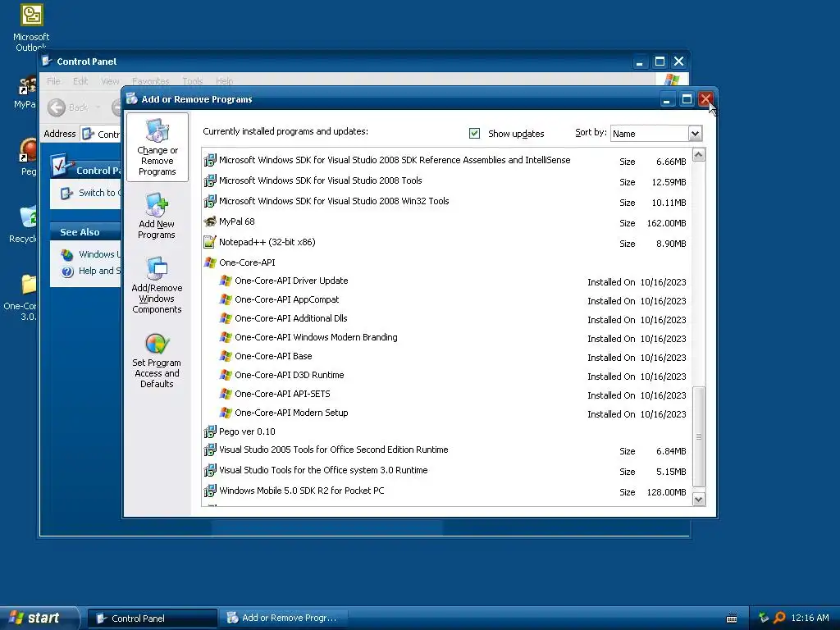Select 'One-Core-API Windows Modern Branding' text
This screenshot has height=630, width=840.
[316, 337]
